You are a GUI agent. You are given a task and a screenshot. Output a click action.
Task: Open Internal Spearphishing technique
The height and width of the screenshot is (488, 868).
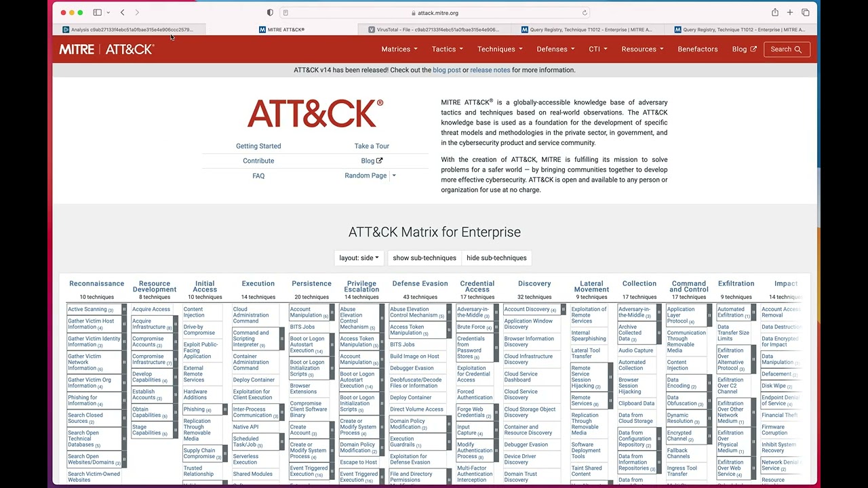(x=589, y=335)
